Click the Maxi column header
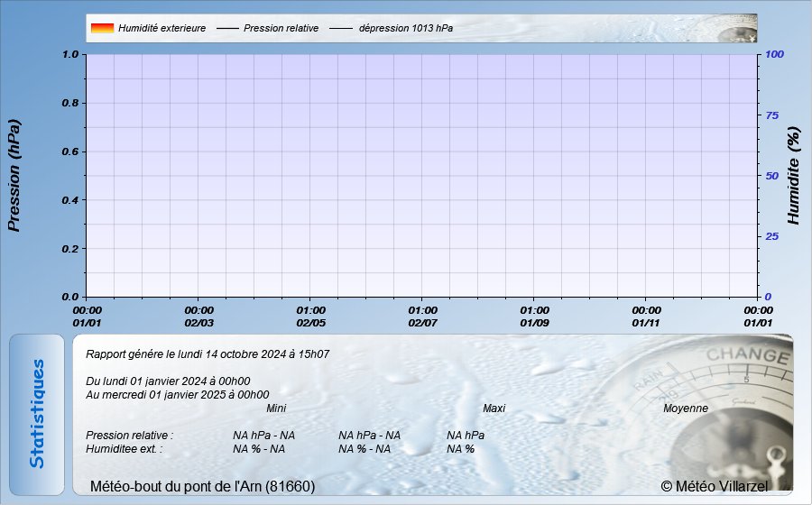This screenshot has width=812, height=505. pos(494,409)
